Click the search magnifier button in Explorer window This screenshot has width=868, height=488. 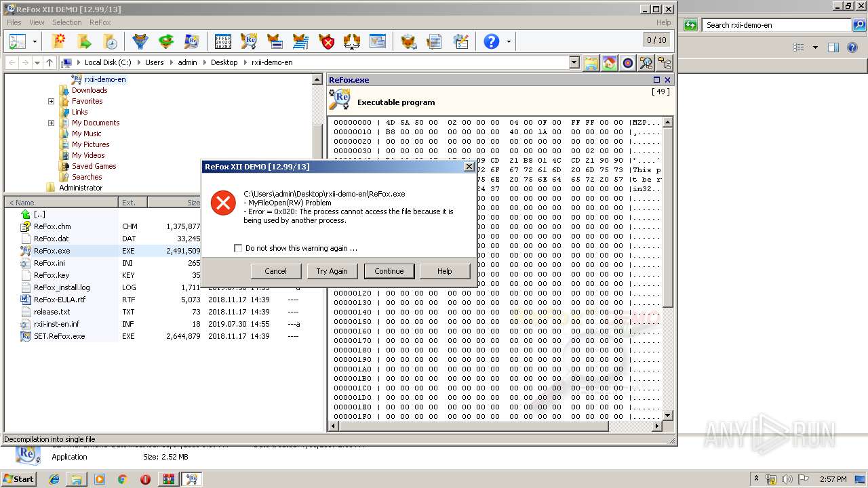pyautogui.click(x=859, y=25)
